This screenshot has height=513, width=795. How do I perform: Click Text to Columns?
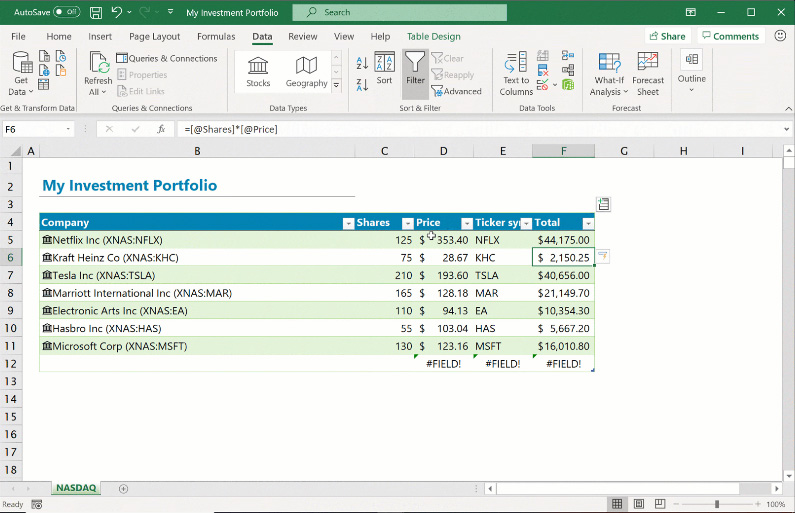point(516,74)
